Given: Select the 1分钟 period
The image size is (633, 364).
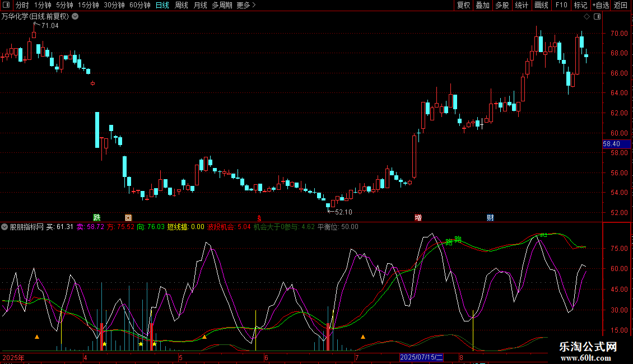Looking at the screenshot, I should [x=43, y=5].
